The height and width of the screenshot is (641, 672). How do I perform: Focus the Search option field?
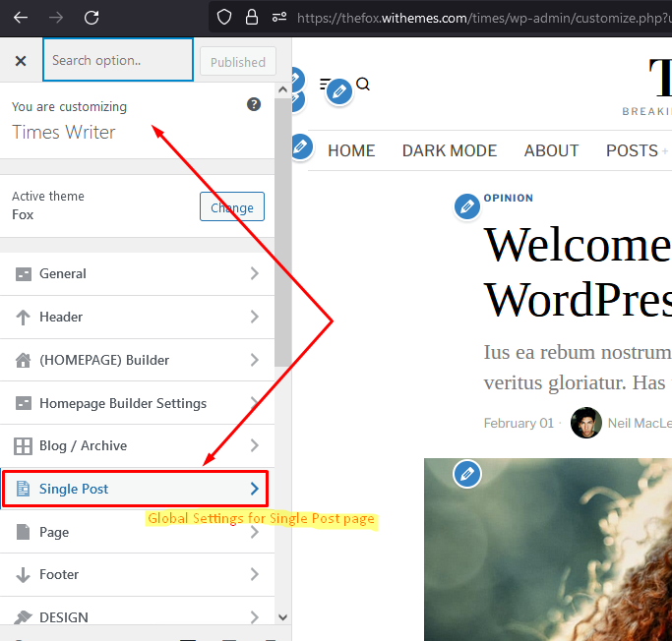pos(118,60)
